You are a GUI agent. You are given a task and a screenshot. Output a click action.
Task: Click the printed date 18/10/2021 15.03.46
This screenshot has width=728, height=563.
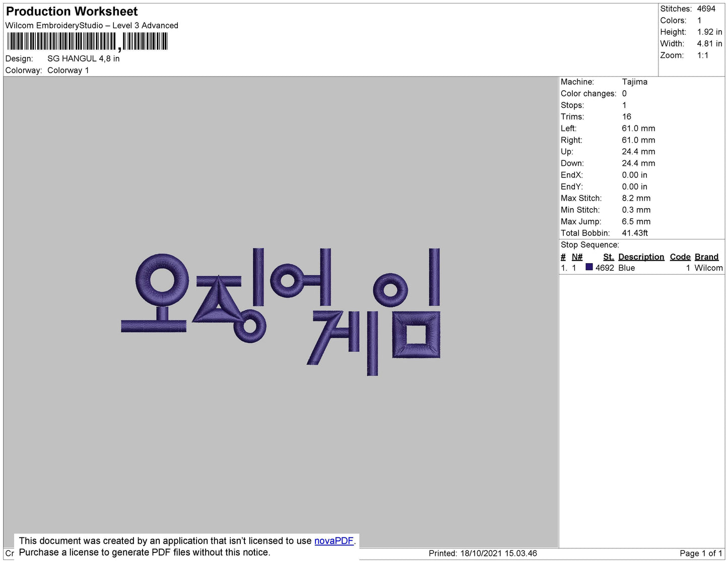click(x=499, y=553)
